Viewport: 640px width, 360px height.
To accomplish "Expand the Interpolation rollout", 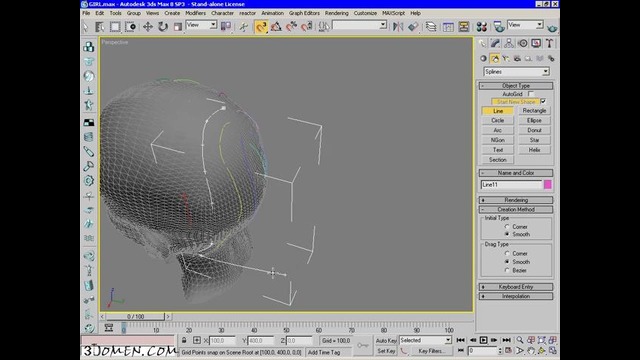I will pos(516,296).
